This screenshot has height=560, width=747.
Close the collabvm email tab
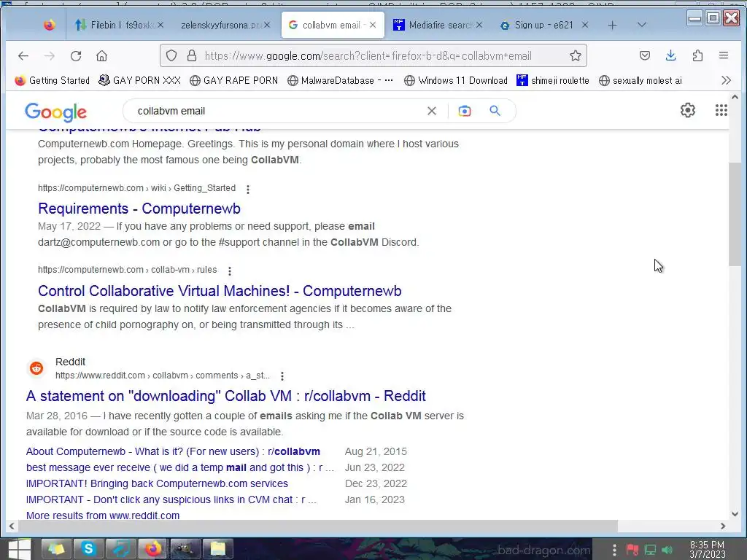[x=373, y=25]
